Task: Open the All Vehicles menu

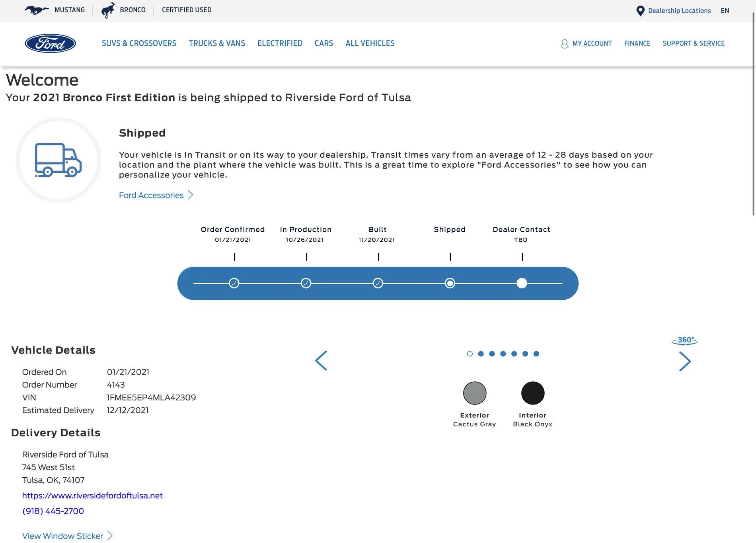Action: click(370, 43)
